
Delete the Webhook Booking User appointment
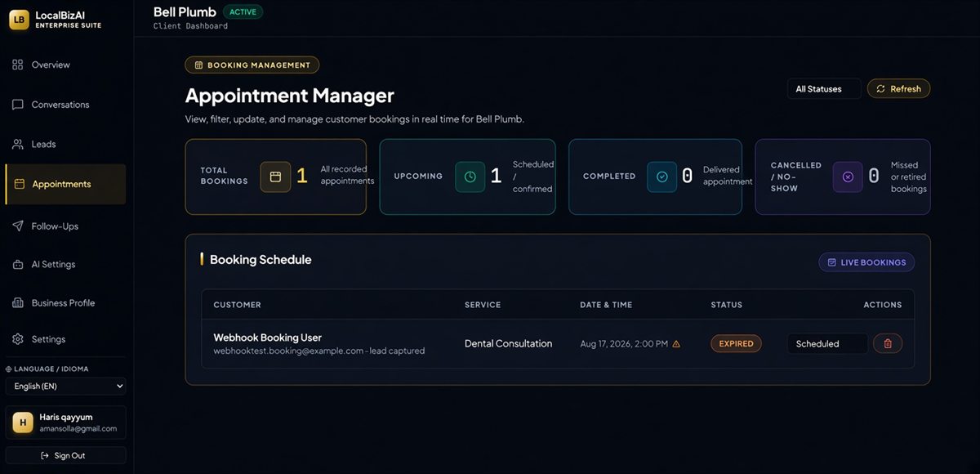tap(888, 344)
